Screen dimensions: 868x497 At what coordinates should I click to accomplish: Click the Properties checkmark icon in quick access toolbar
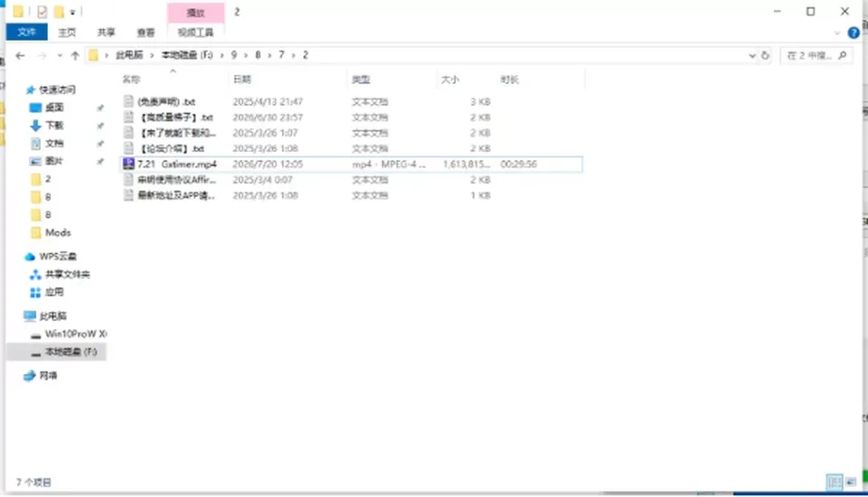[42, 12]
